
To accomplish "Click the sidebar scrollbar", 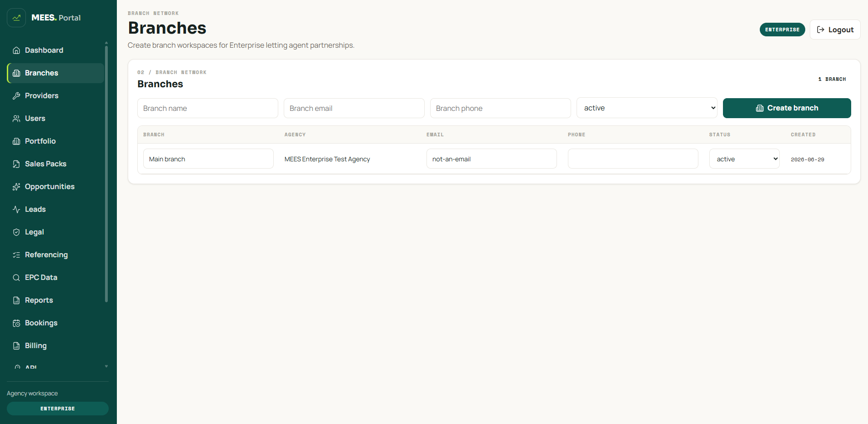I will point(106,173).
